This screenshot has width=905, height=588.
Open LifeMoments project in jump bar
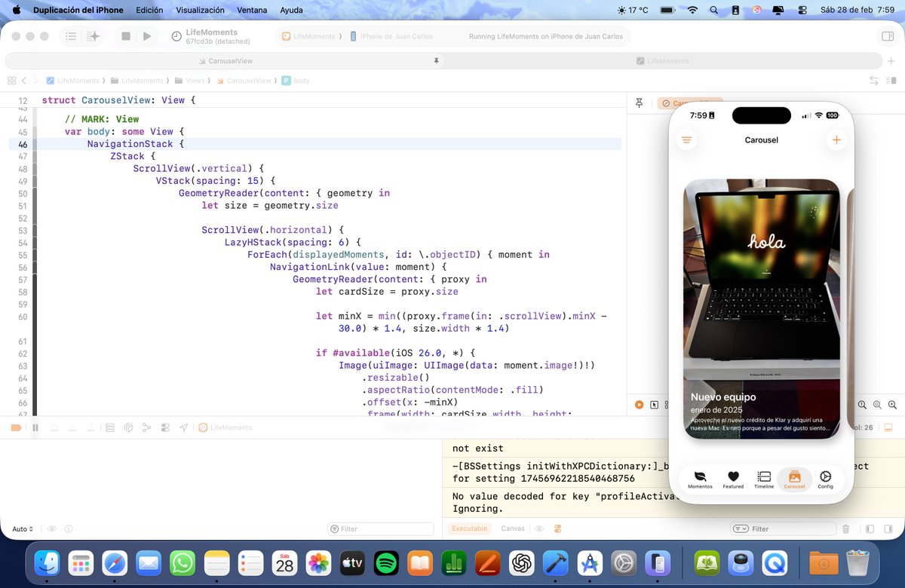tap(72, 81)
